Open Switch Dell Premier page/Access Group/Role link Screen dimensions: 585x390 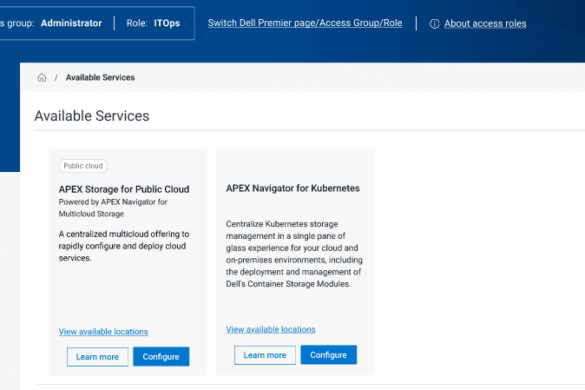tap(305, 23)
